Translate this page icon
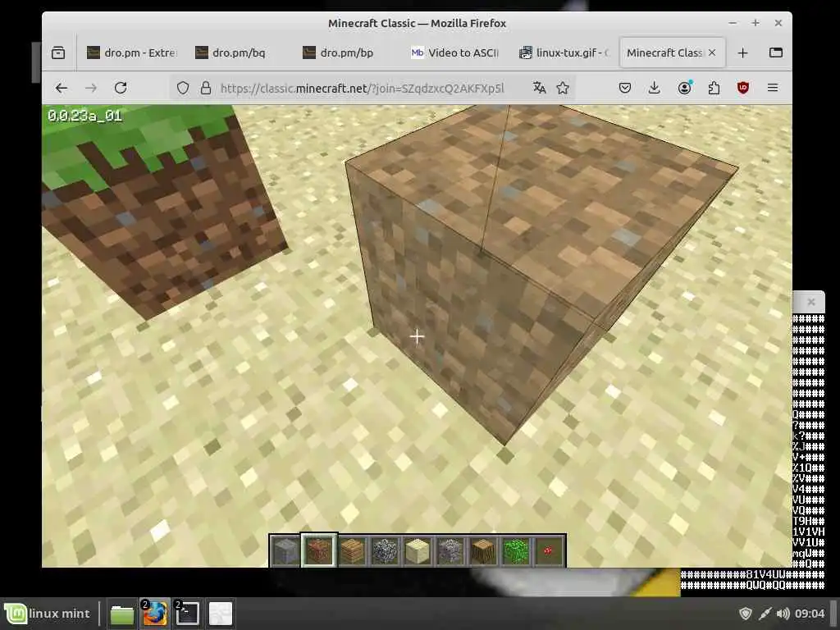This screenshot has width=840, height=630. click(539, 88)
